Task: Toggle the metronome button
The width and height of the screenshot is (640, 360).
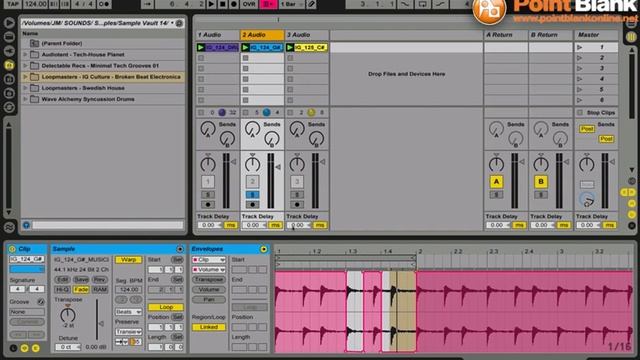Action: tap(104, 4)
